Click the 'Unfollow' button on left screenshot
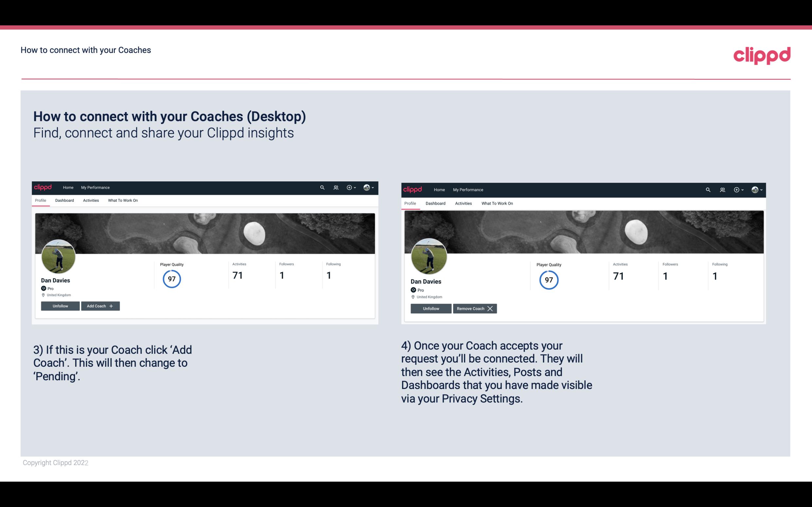 pyautogui.click(x=60, y=306)
